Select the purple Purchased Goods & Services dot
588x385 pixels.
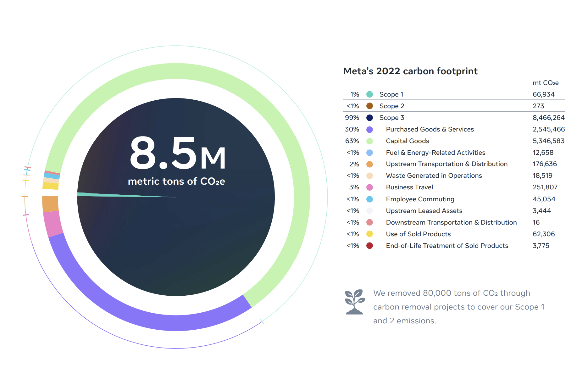369,129
